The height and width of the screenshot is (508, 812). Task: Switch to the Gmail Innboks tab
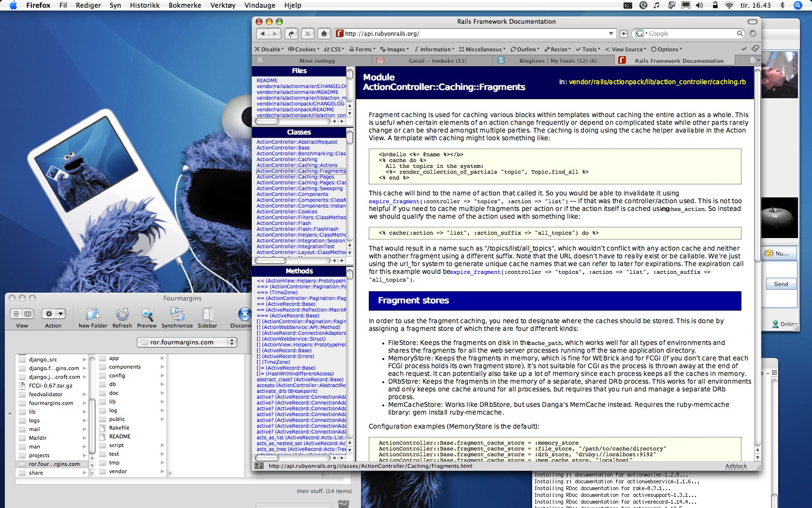[x=433, y=60]
